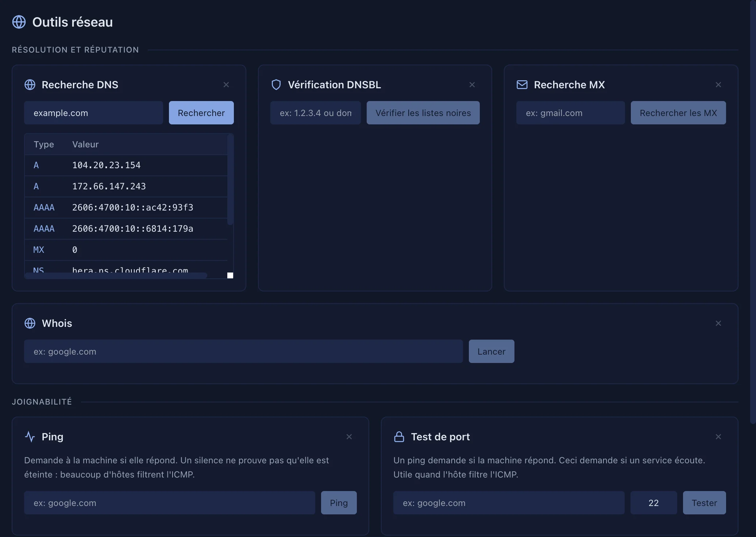Click the globe icon on Recherche DNS card
Image resolution: width=756 pixels, height=537 pixels.
(30, 85)
